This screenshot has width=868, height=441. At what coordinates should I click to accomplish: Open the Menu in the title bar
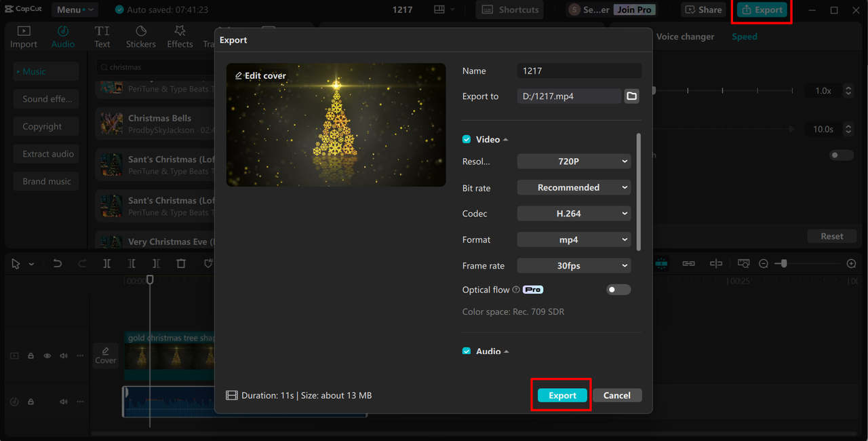pyautogui.click(x=75, y=9)
